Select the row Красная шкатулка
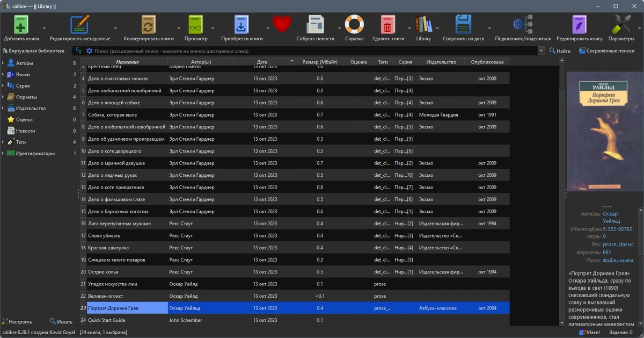The width and height of the screenshot is (644, 338). 294,248
